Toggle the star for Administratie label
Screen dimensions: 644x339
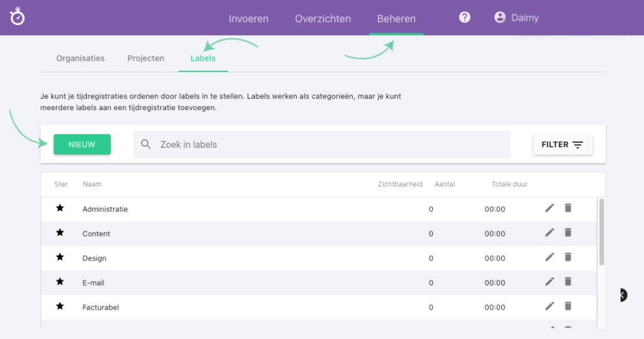[x=60, y=208]
